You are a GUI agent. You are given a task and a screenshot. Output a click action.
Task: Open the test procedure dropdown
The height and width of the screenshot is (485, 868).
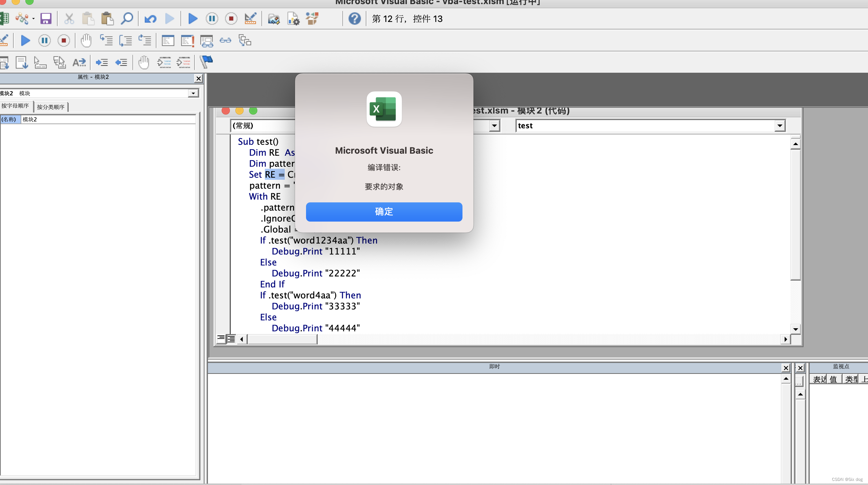tap(779, 126)
